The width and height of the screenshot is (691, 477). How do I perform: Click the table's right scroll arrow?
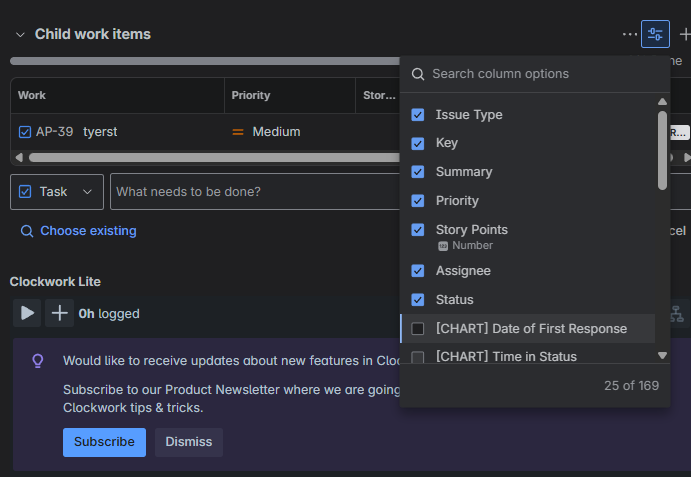tap(687, 157)
